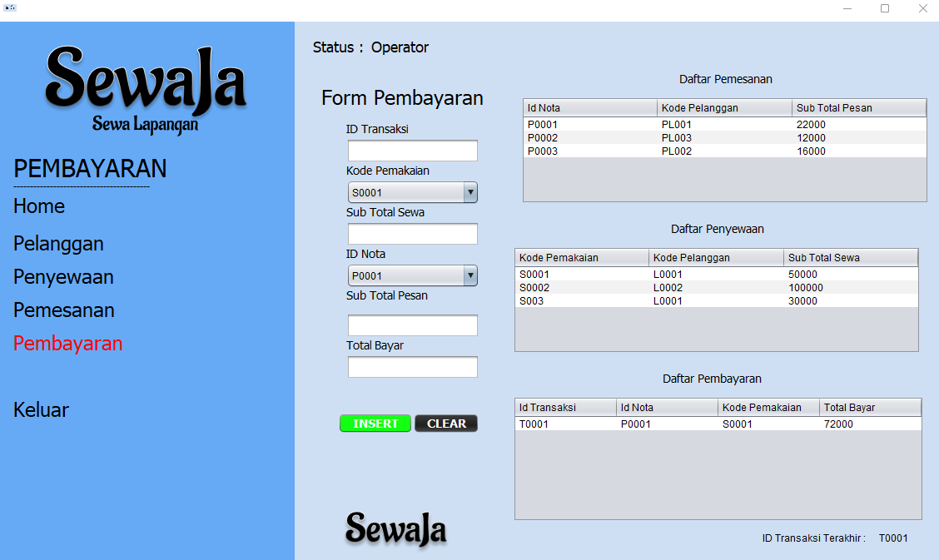This screenshot has height=560, width=939.
Task: Click the Sub Total Pesan field
Action: pos(412,325)
